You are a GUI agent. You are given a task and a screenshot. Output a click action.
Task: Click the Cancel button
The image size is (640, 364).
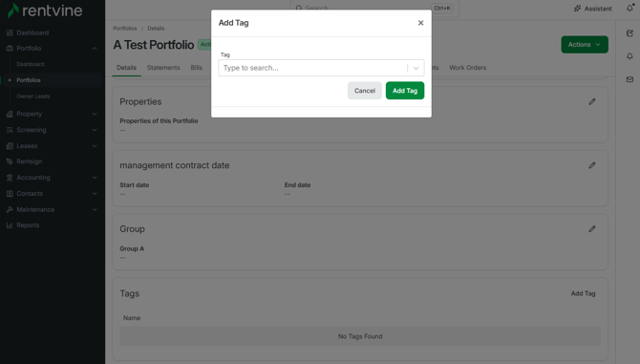click(x=365, y=91)
